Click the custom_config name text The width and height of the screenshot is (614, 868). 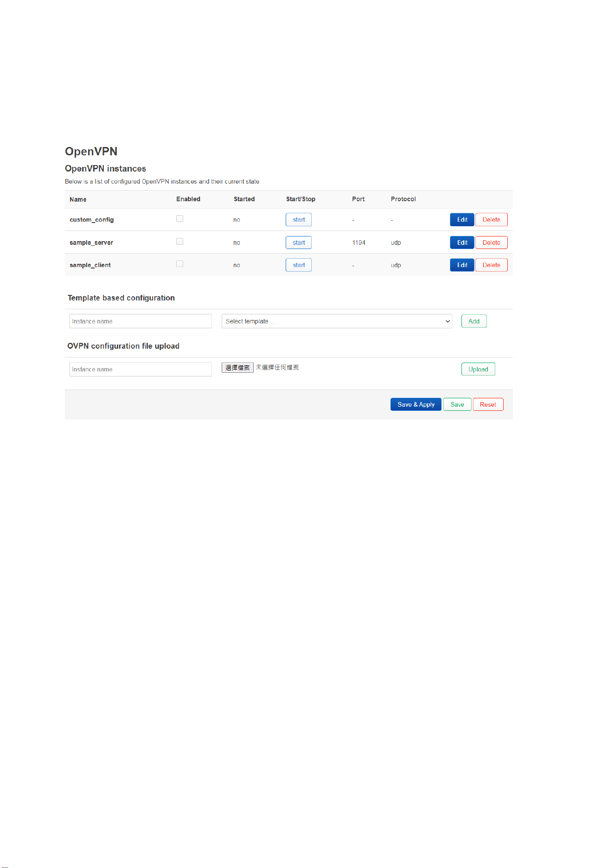pos(92,220)
